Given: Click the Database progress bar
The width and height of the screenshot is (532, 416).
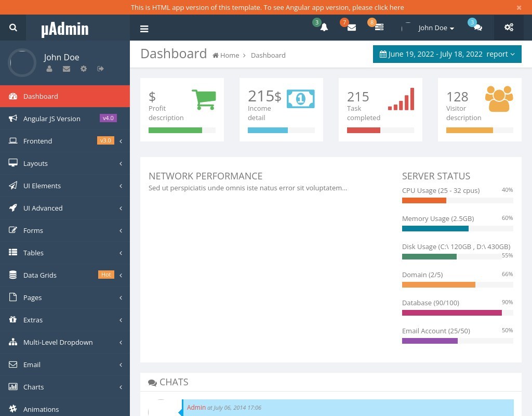Looking at the screenshot, I should tap(457, 313).
